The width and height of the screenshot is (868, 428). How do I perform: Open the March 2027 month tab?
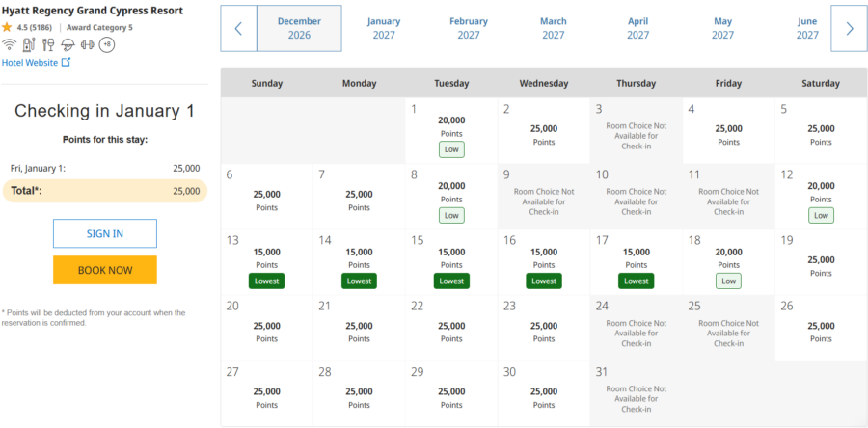tap(553, 29)
